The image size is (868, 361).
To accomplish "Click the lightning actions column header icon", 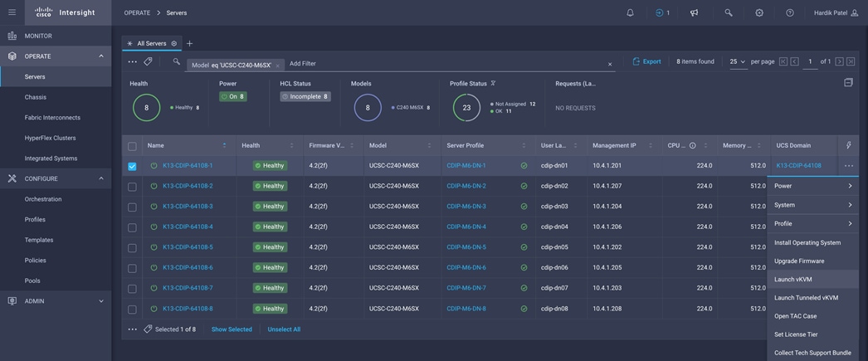I will click(849, 145).
